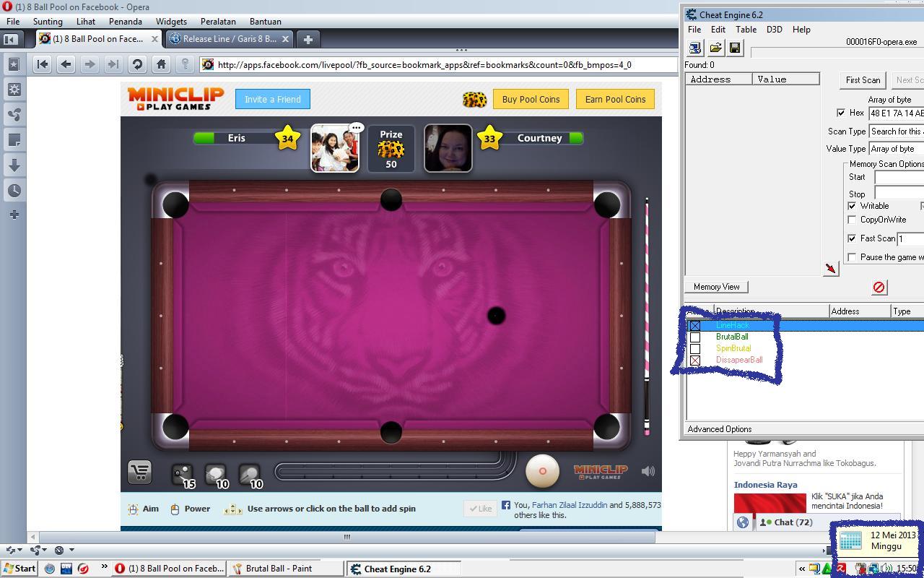Enable Pause the game while scanning
924x578 pixels.
(x=852, y=257)
